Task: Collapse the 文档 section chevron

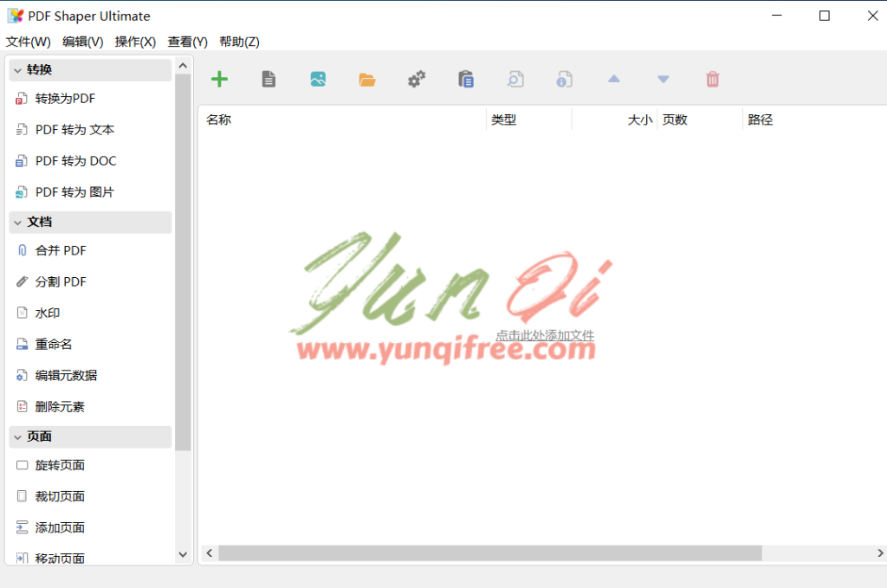Action: pyautogui.click(x=17, y=223)
